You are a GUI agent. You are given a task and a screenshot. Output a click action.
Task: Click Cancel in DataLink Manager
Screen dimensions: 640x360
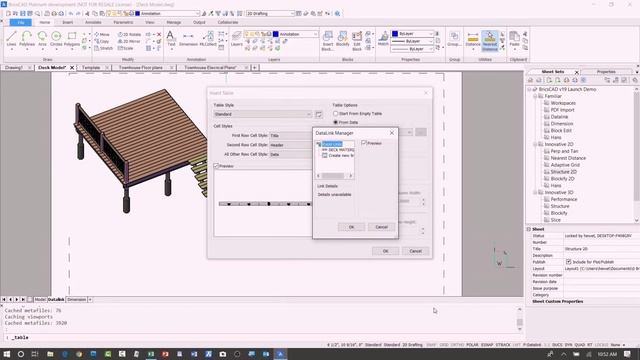click(x=381, y=227)
